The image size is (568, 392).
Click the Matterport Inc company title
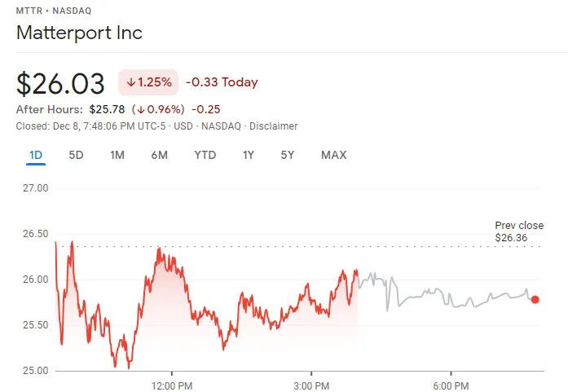point(79,33)
